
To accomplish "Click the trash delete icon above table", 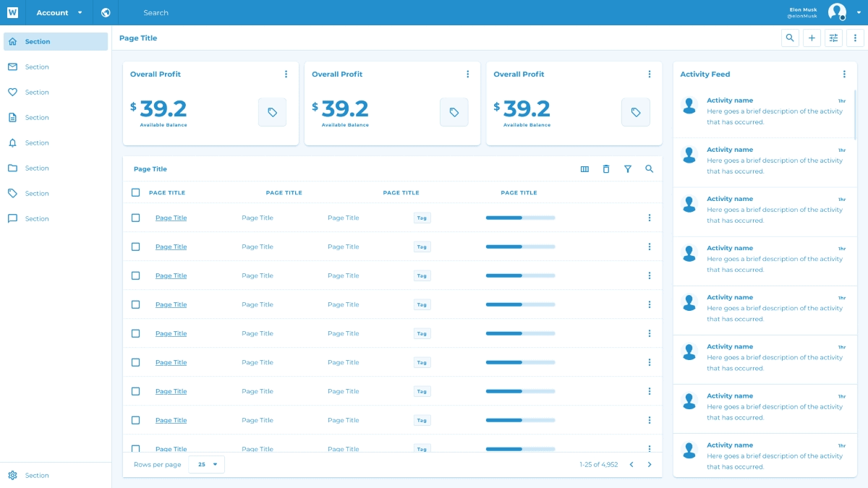I will click(606, 169).
